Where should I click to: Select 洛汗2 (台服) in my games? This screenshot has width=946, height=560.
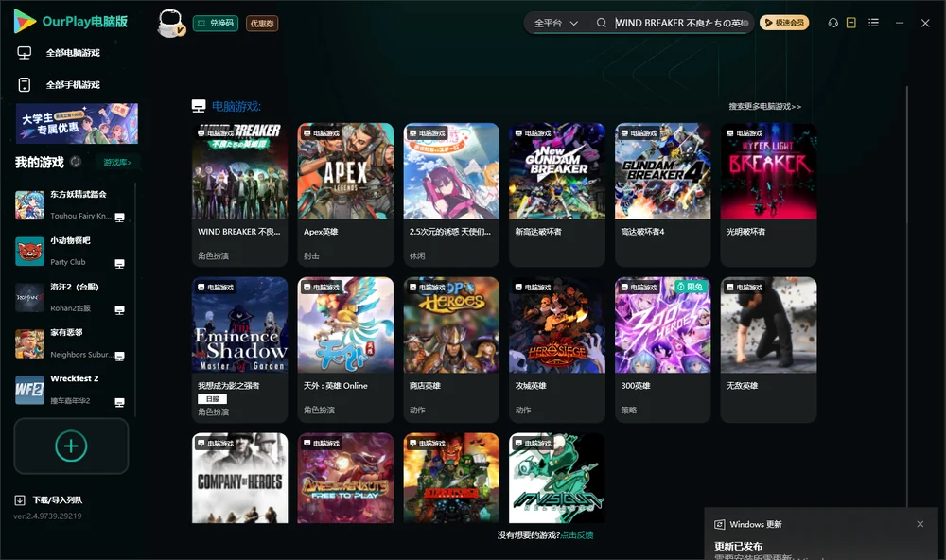coord(69,297)
